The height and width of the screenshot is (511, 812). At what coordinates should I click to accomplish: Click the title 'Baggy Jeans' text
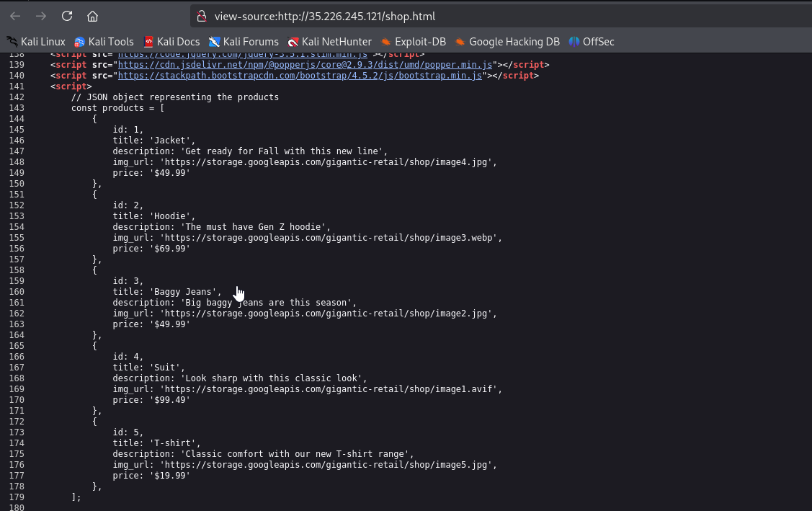click(x=183, y=292)
